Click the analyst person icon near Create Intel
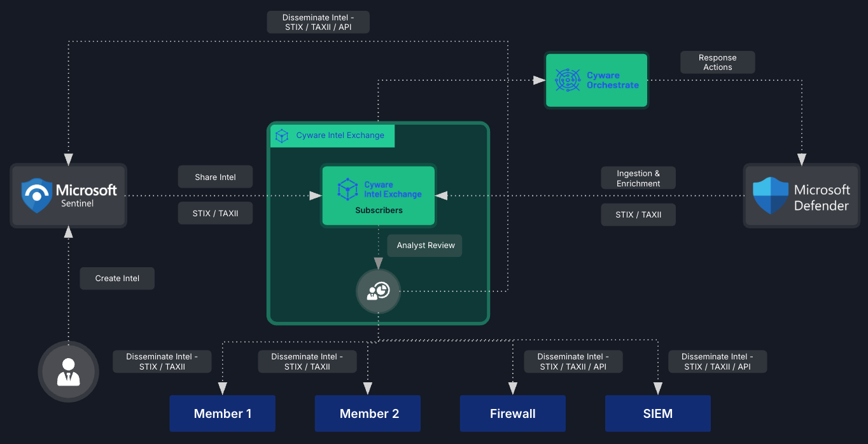This screenshot has height=444, width=868. [68, 371]
